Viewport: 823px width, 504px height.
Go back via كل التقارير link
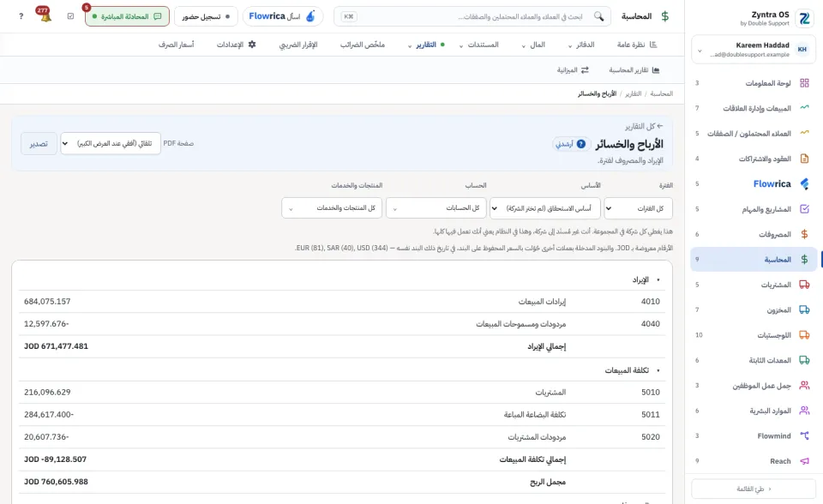tap(644, 126)
